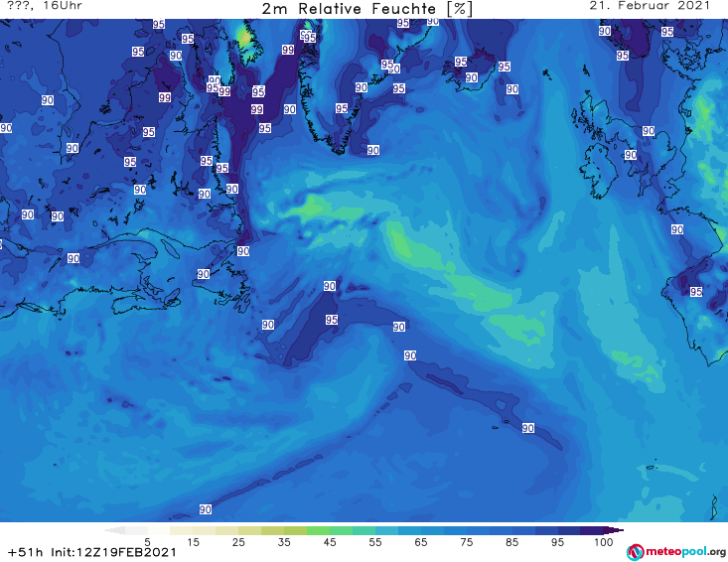This screenshot has width=728, height=562.
Task: Click the '45' value on the color scale
Action: (329, 541)
